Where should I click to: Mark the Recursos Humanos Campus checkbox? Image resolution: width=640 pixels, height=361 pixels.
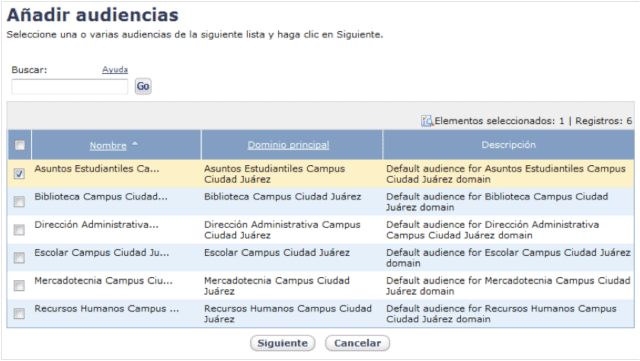coord(19,314)
